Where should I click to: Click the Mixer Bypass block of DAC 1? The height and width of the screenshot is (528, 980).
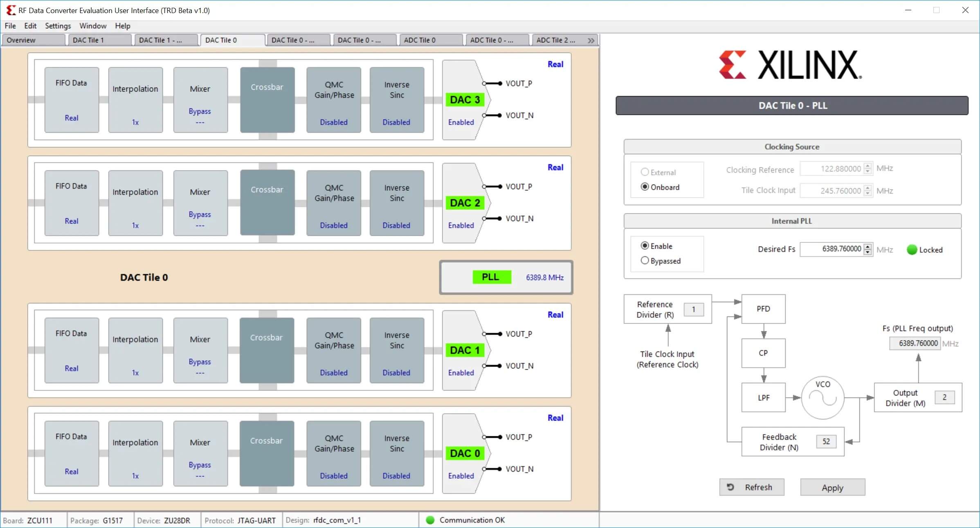tap(200, 350)
